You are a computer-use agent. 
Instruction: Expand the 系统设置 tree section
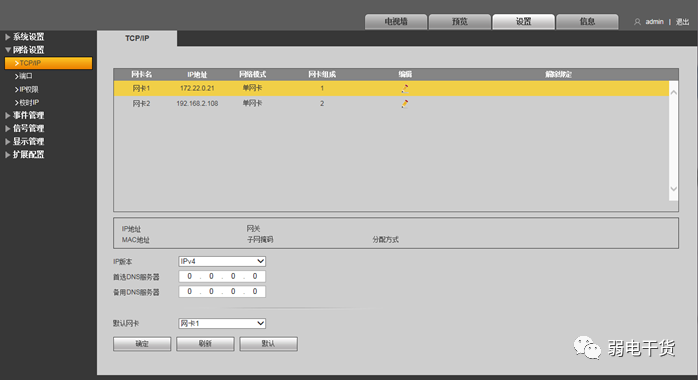click(x=8, y=37)
